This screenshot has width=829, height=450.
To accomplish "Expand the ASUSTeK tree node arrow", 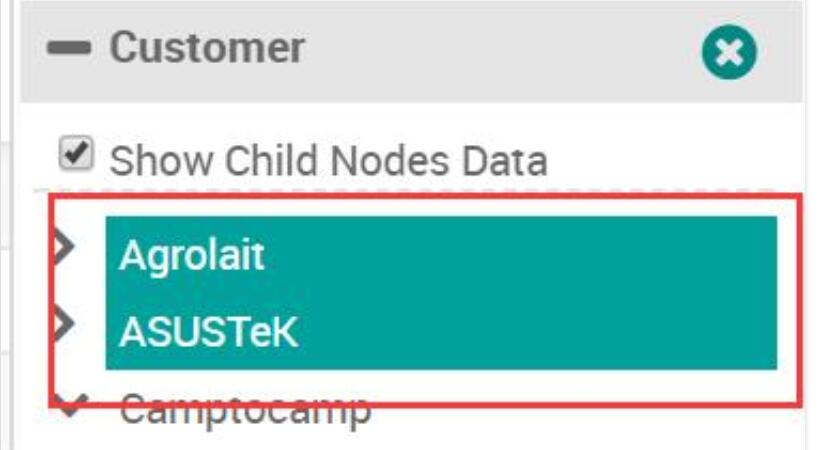I will tap(66, 322).
